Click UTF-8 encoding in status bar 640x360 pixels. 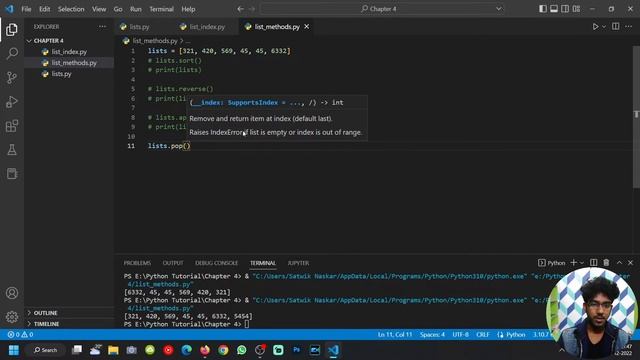(461, 334)
